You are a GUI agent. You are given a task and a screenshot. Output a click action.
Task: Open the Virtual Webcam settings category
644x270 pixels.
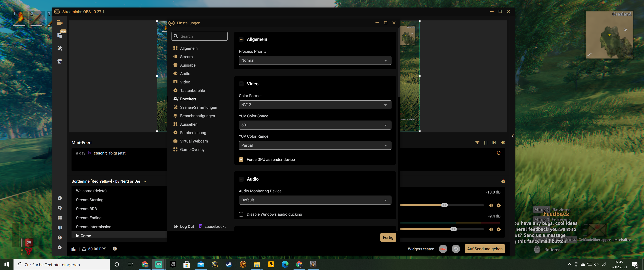(x=194, y=141)
